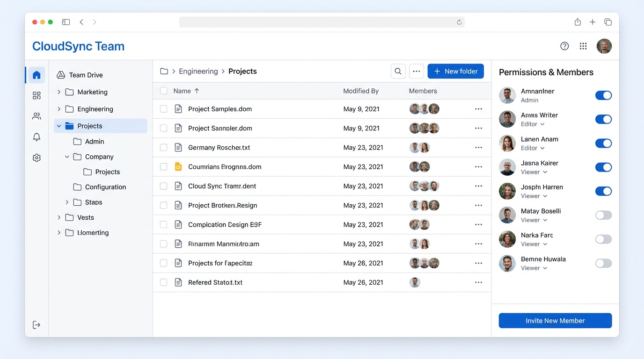The width and height of the screenshot is (644, 359).
Task: Click the Invite New Member button
Action: [x=555, y=321]
